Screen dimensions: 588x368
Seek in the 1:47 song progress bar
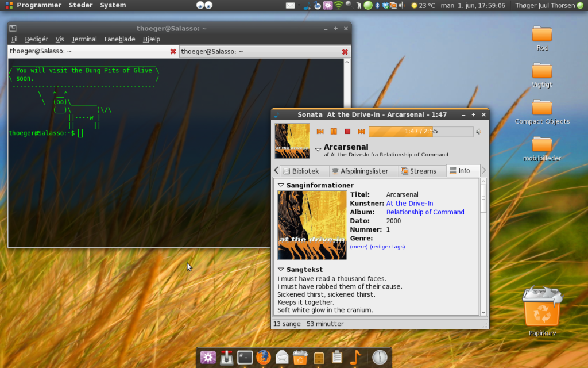pos(421,132)
